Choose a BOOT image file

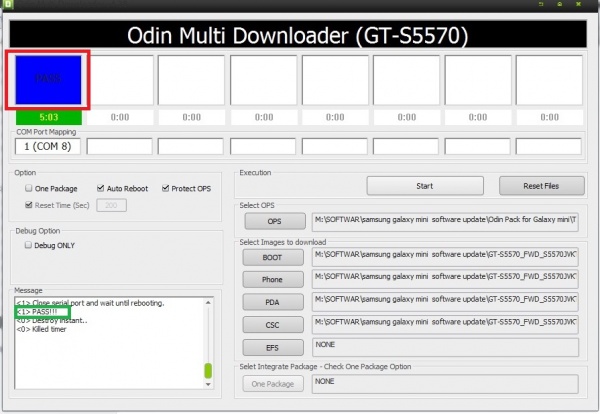pyautogui.click(x=273, y=258)
